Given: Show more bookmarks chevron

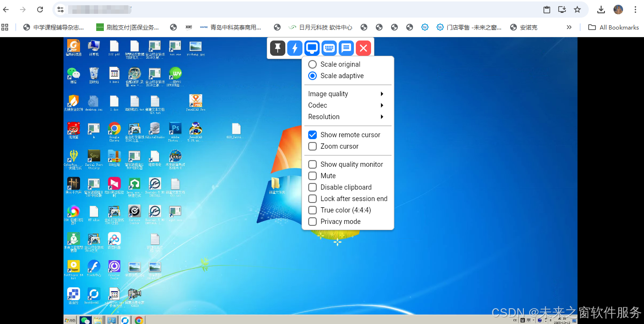Looking at the screenshot, I should pyautogui.click(x=569, y=27).
